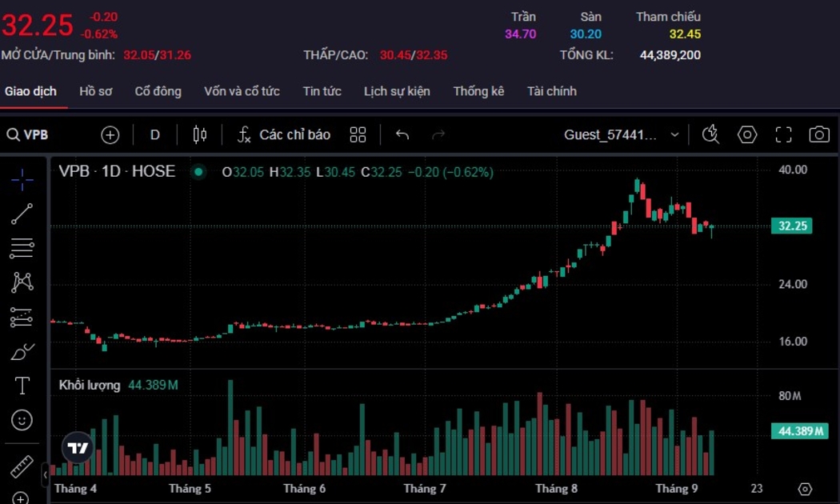Click the ruler measure tool

point(22,466)
